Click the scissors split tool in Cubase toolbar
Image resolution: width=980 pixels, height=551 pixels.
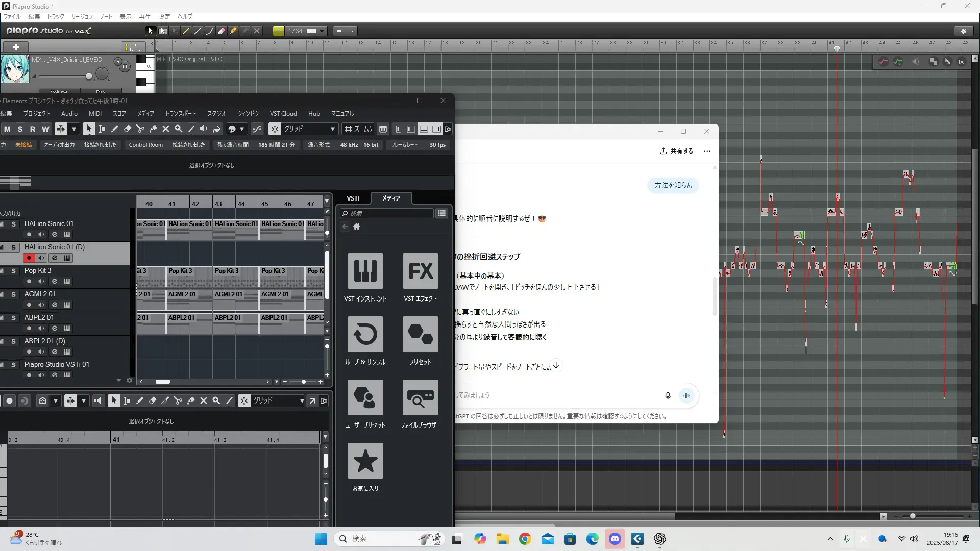140,129
